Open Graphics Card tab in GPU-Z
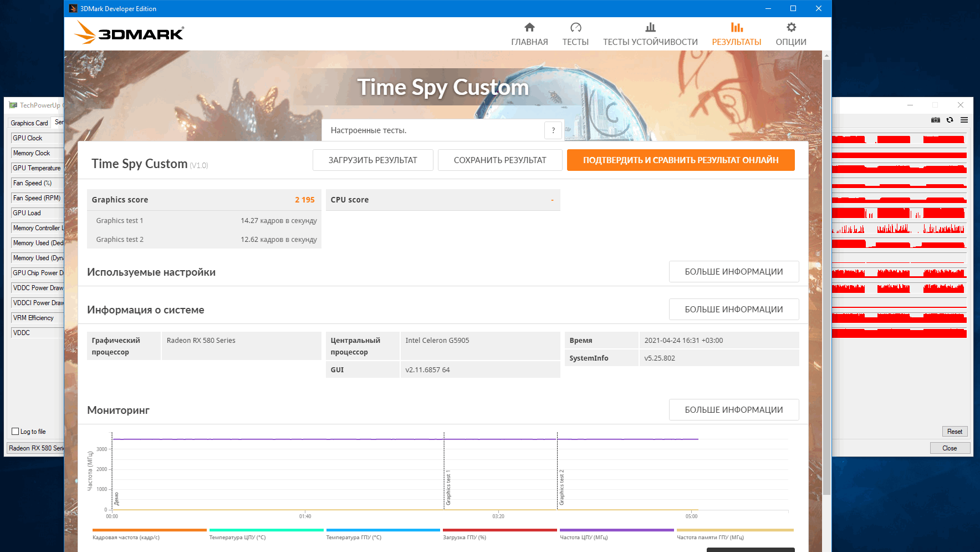The width and height of the screenshot is (980, 552). point(29,123)
